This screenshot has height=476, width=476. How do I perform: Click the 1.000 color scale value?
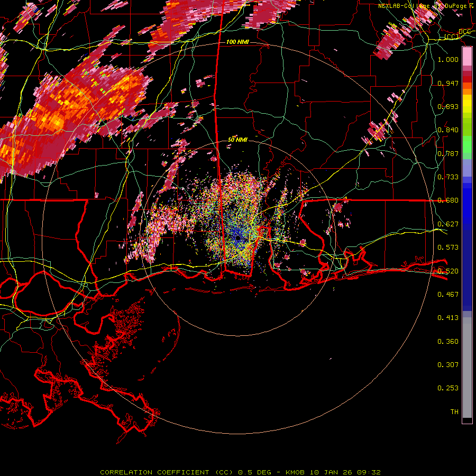[448, 59]
